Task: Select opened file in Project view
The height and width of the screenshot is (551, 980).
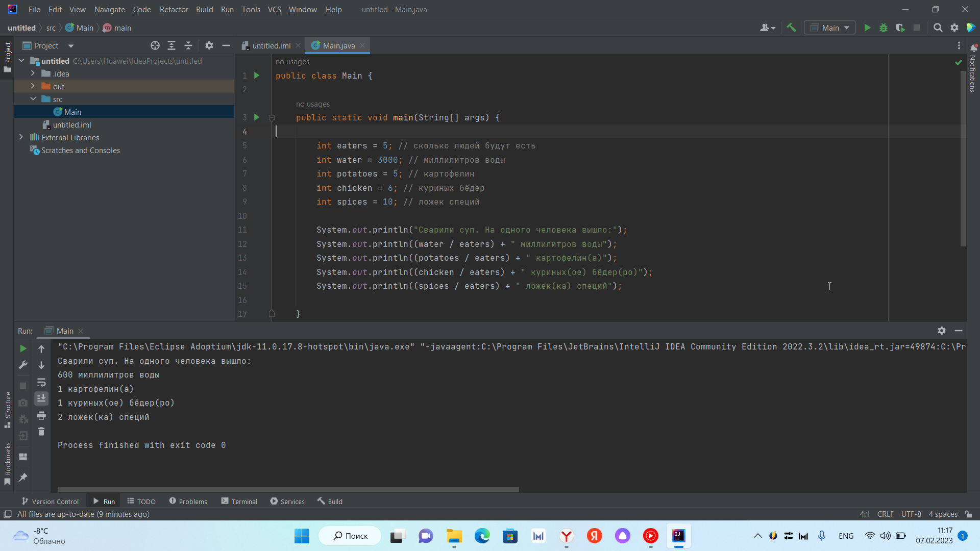Action: 155,45
